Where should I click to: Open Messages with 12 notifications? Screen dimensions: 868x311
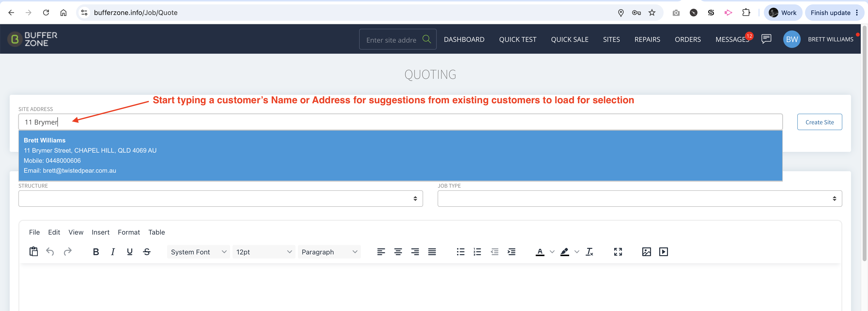733,39
